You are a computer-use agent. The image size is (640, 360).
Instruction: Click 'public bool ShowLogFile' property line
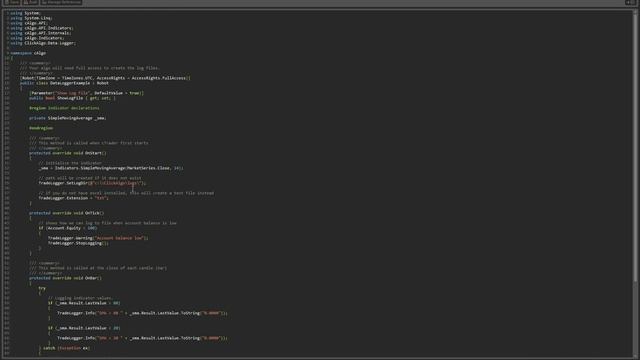coord(72,98)
